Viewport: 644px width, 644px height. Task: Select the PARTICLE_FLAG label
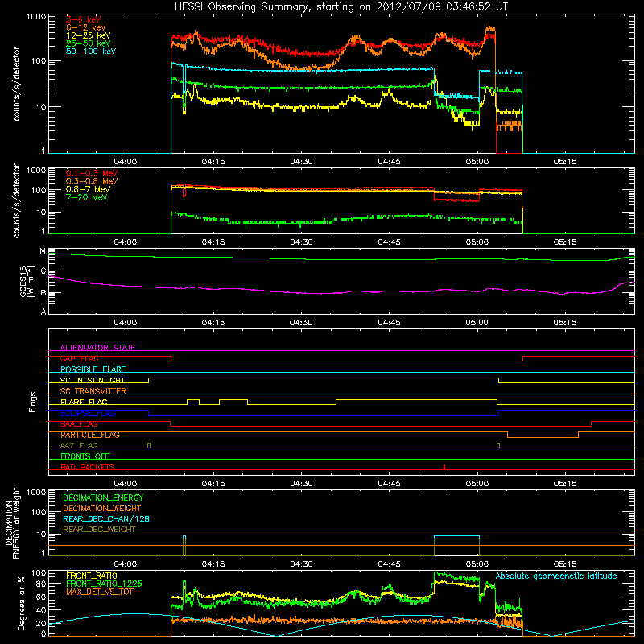90,435
